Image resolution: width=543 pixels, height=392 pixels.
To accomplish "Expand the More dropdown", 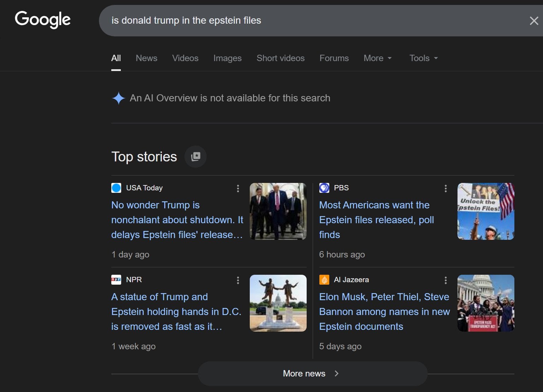I will (x=378, y=58).
